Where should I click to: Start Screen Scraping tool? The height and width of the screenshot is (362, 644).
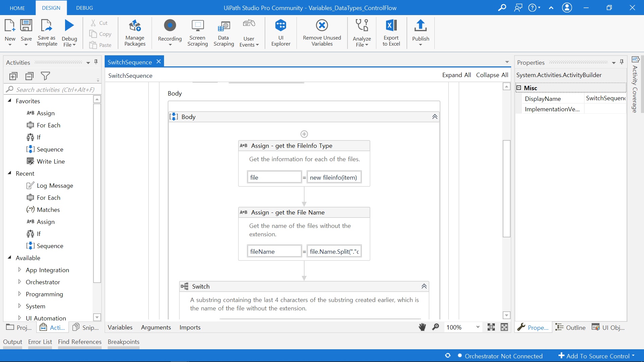[x=198, y=33]
